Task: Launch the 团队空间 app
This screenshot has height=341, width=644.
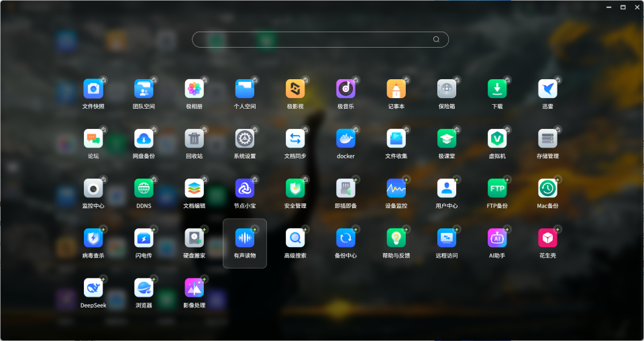Action: pos(144,89)
